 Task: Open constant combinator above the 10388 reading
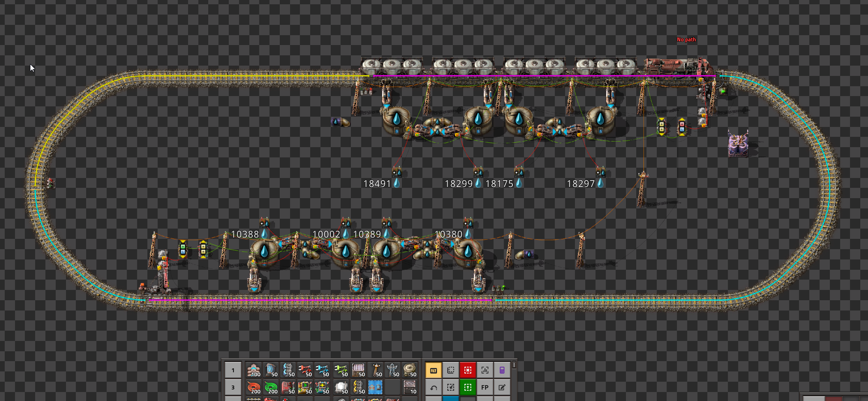[x=264, y=223]
